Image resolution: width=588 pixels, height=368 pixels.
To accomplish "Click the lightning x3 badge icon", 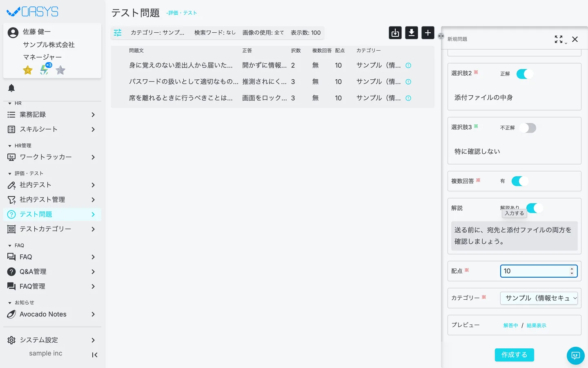I will [45, 70].
